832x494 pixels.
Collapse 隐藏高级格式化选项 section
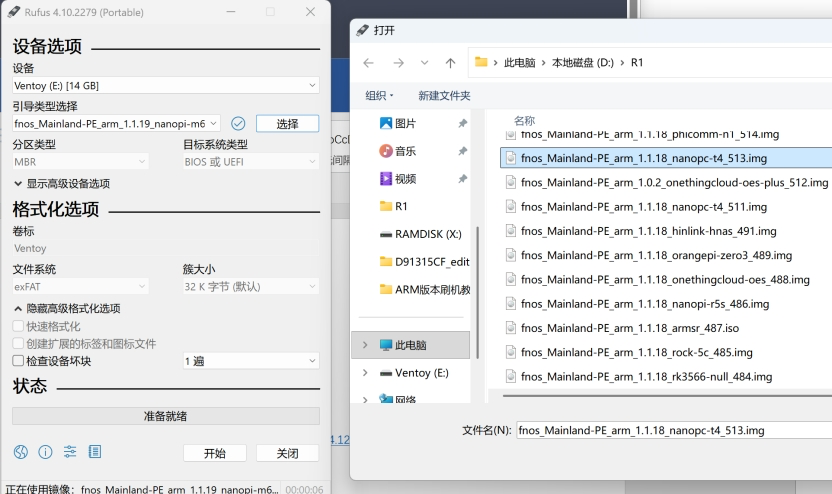point(67,309)
